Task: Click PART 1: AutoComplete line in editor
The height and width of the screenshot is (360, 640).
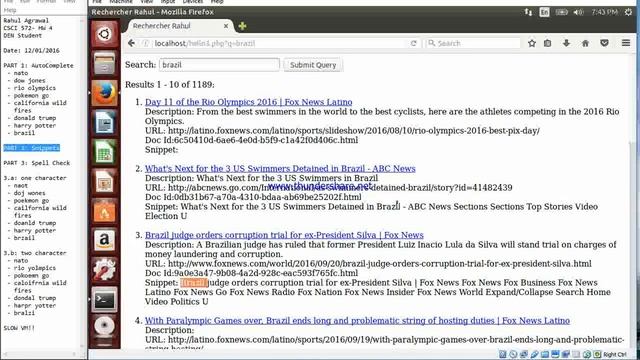Action: click(x=38, y=65)
